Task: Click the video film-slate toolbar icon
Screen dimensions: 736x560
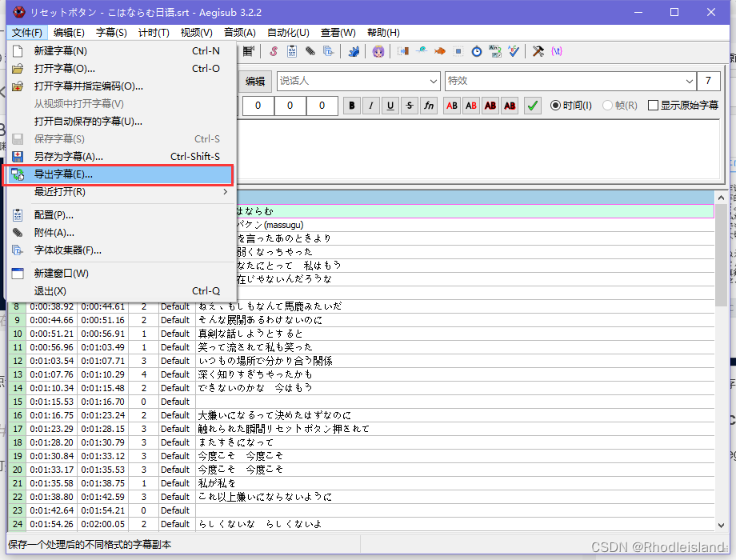Action: click(x=248, y=51)
